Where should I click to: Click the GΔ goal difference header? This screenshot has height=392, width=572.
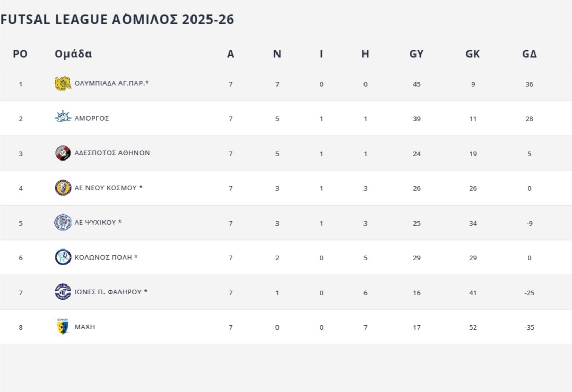pos(529,54)
